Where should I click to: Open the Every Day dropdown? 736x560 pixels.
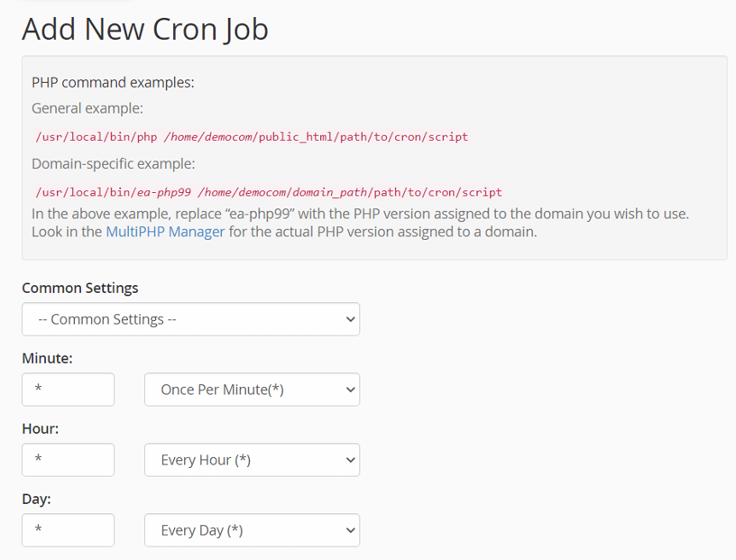252,530
